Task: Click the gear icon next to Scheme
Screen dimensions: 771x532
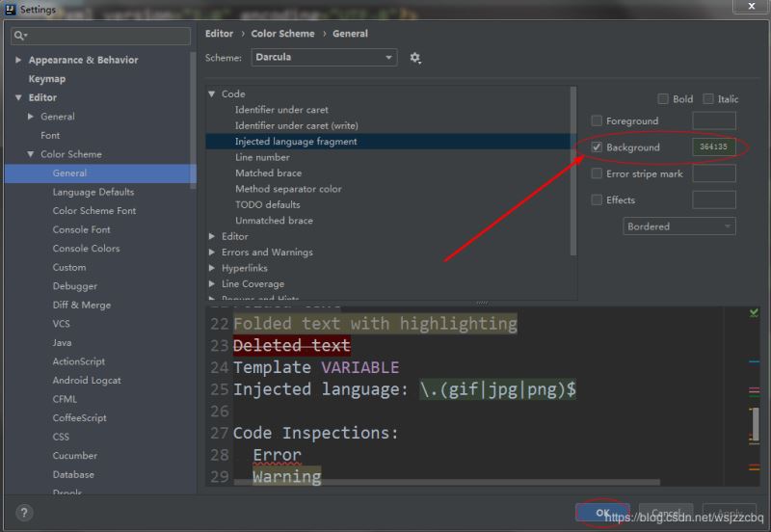Action: point(415,58)
